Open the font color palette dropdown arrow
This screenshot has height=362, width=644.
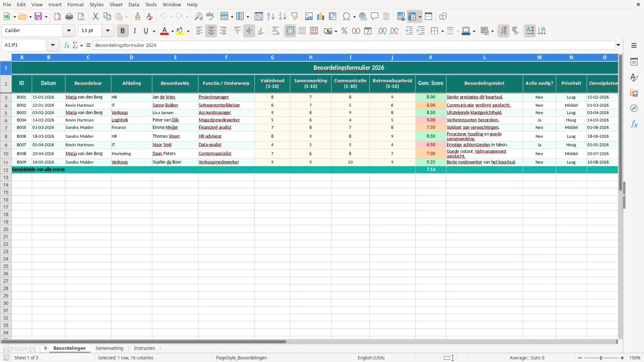[x=171, y=31]
